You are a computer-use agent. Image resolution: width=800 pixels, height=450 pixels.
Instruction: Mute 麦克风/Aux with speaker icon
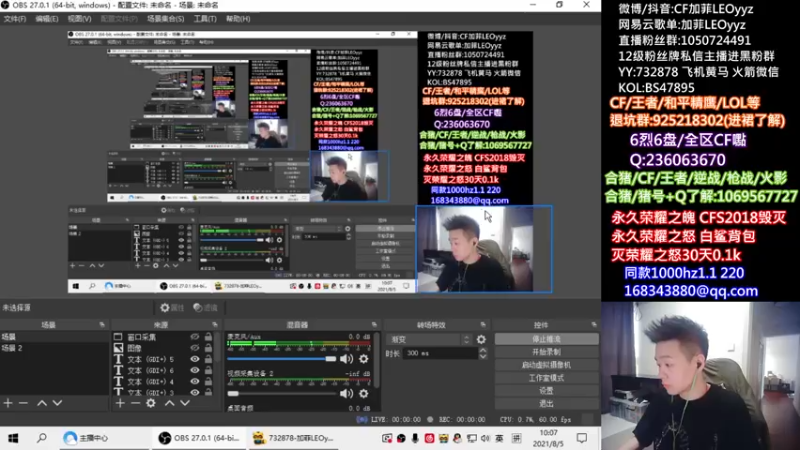click(346, 359)
